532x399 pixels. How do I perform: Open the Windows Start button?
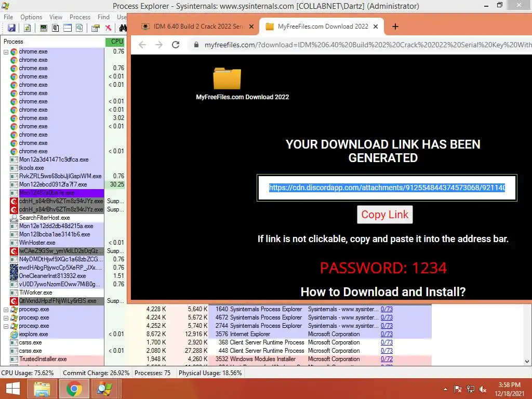pos(13,389)
